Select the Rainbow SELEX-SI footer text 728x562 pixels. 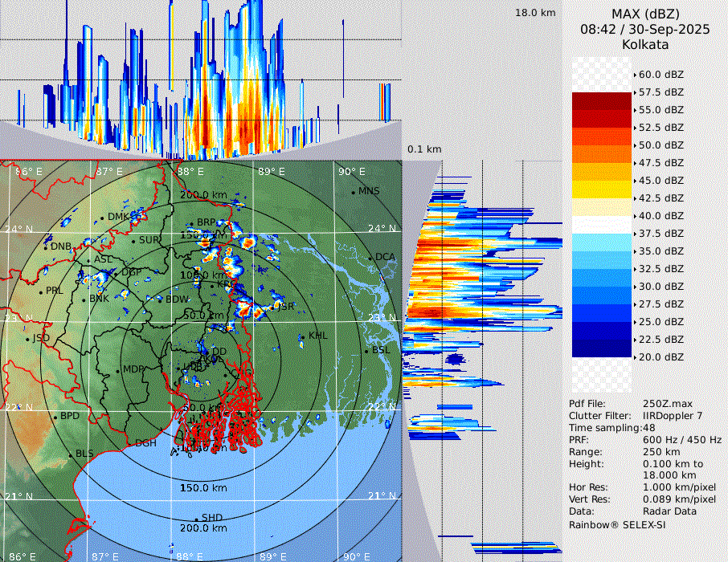click(617, 525)
